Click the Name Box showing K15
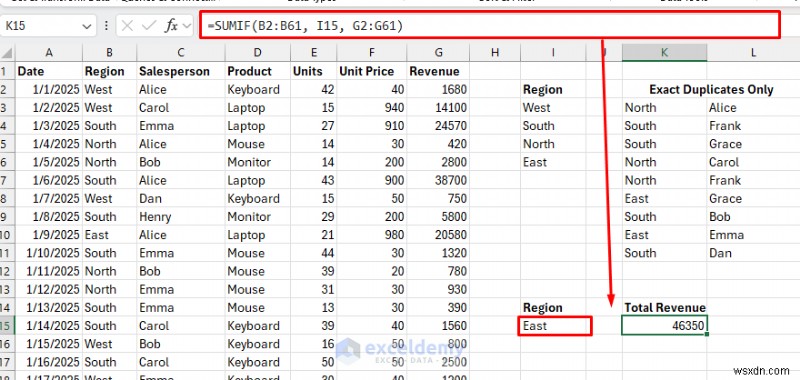Viewport: 800px width, 380px height. coord(48,26)
